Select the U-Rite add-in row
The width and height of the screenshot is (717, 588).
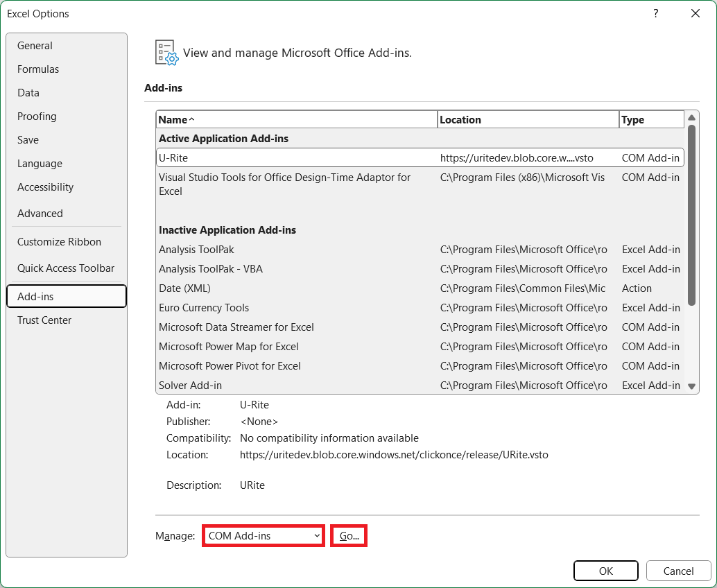(277, 157)
